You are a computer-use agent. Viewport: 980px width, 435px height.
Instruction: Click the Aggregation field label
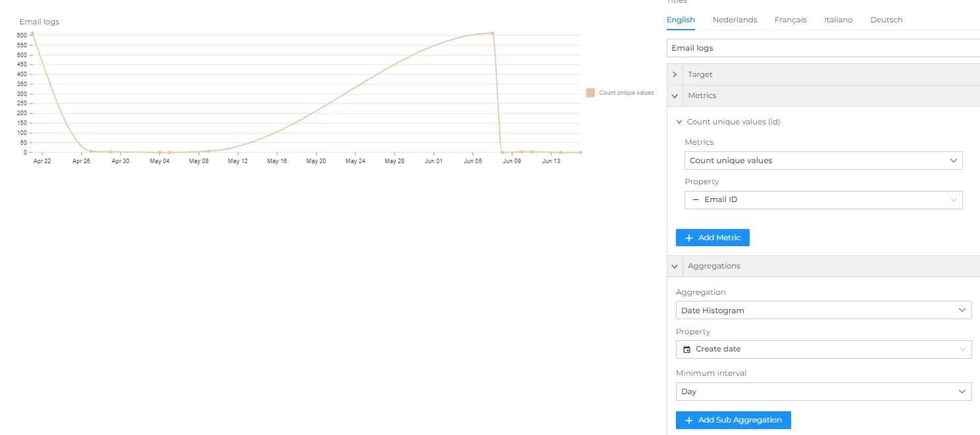click(701, 292)
